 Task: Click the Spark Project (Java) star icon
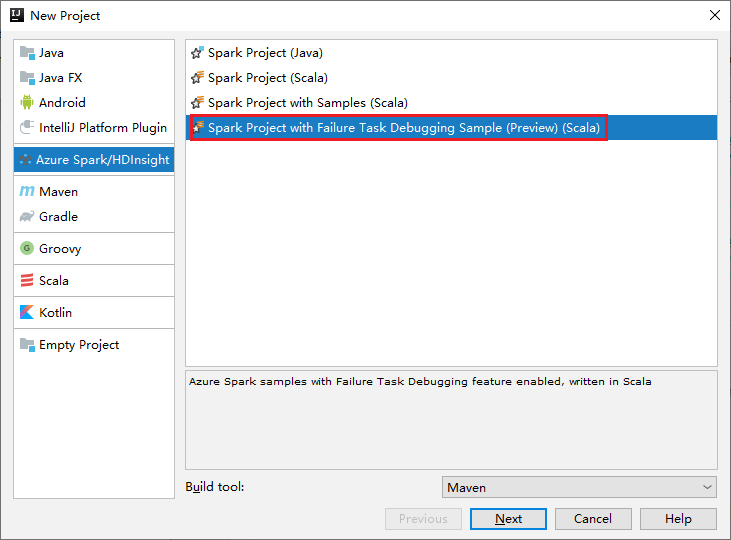[197, 53]
